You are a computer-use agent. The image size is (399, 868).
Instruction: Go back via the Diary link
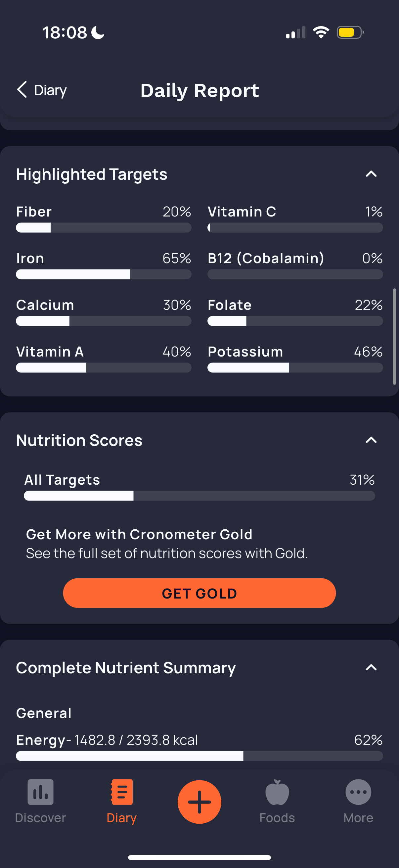tap(51, 90)
